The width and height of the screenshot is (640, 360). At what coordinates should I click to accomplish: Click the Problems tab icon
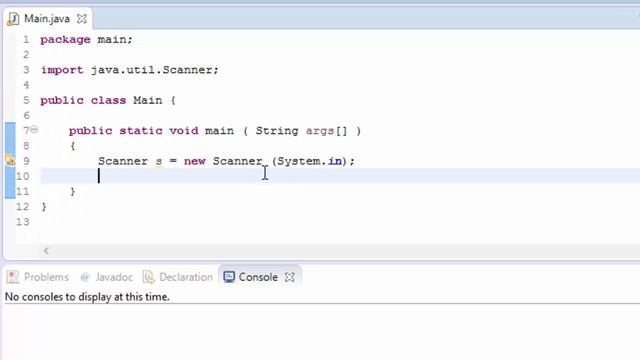coord(13,277)
